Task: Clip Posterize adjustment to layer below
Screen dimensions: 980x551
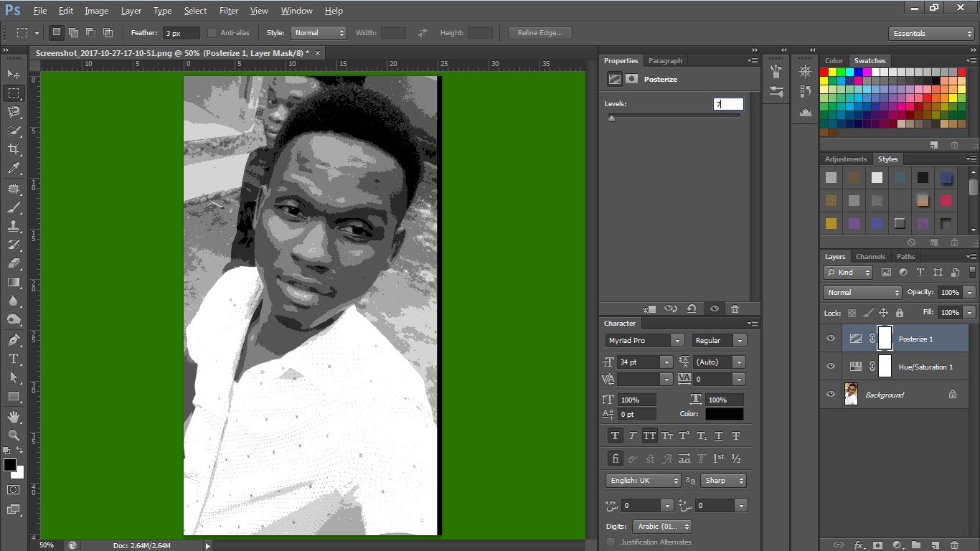Action: tap(650, 309)
